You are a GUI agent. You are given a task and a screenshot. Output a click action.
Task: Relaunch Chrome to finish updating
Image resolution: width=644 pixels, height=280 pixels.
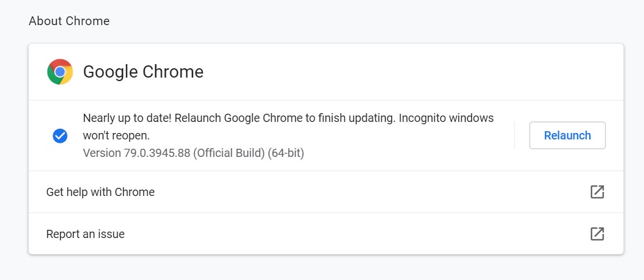567,135
